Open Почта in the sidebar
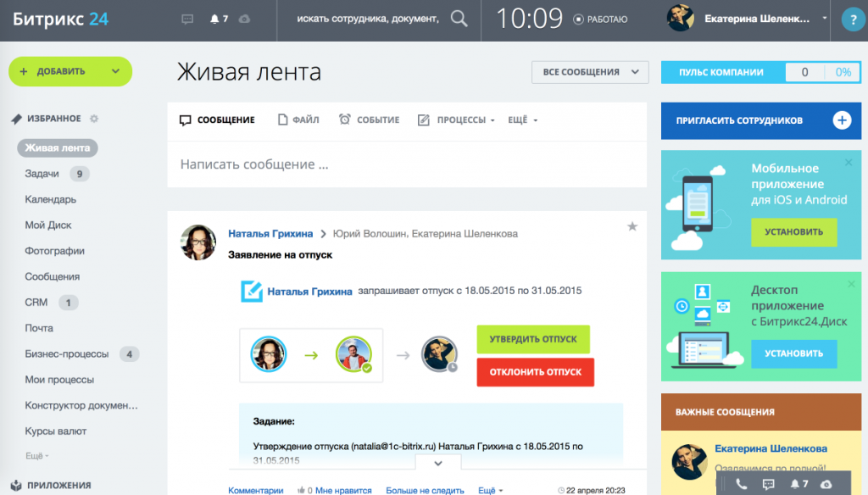Screen dimensions: 868x495 pyautogui.click(x=39, y=328)
